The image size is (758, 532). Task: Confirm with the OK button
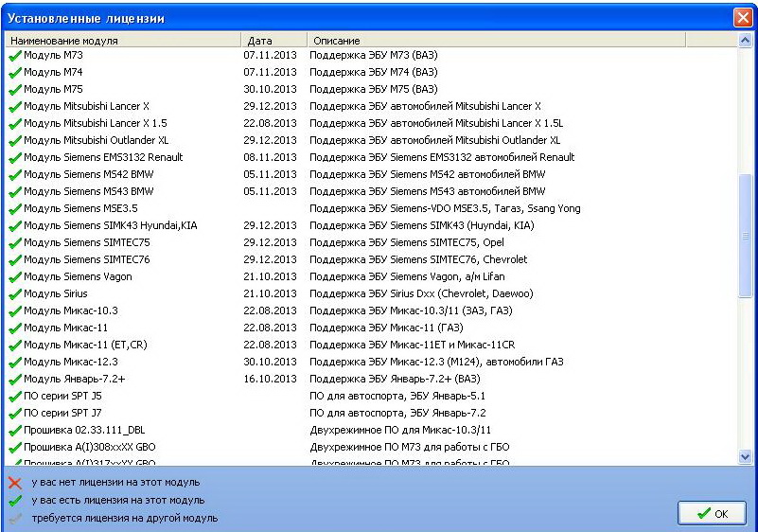tap(712, 513)
